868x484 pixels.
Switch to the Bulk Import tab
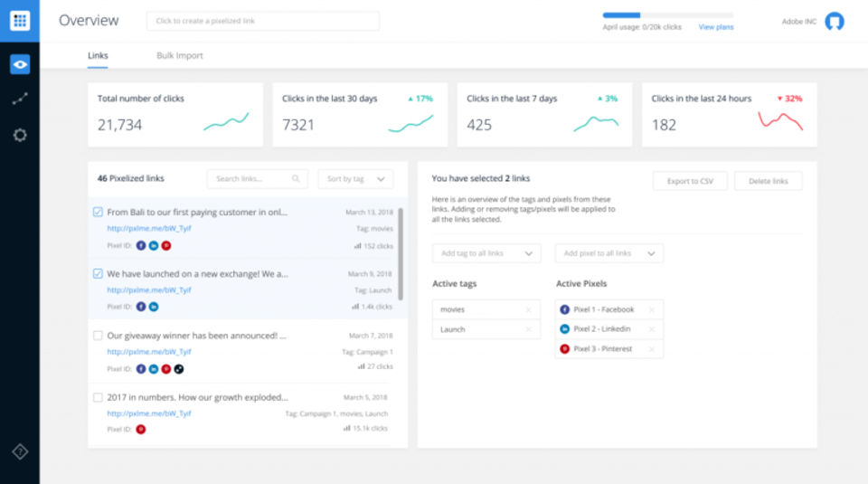(x=179, y=56)
